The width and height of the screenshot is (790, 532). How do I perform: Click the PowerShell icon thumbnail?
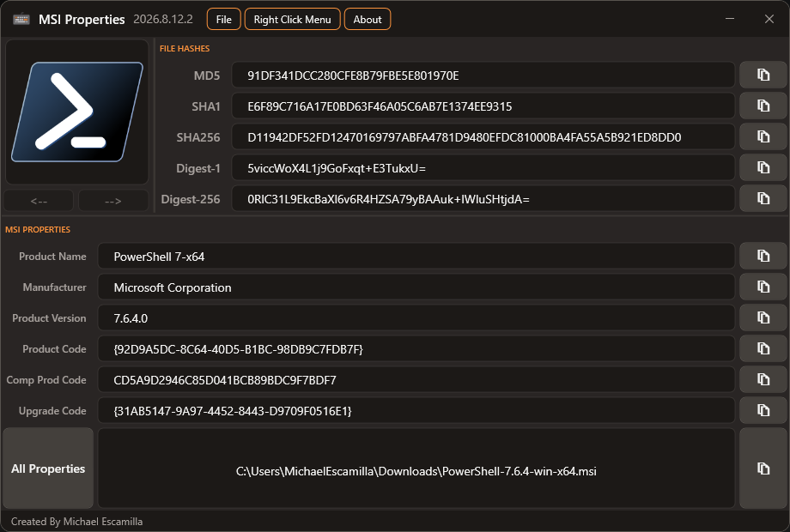[x=77, y=112]
